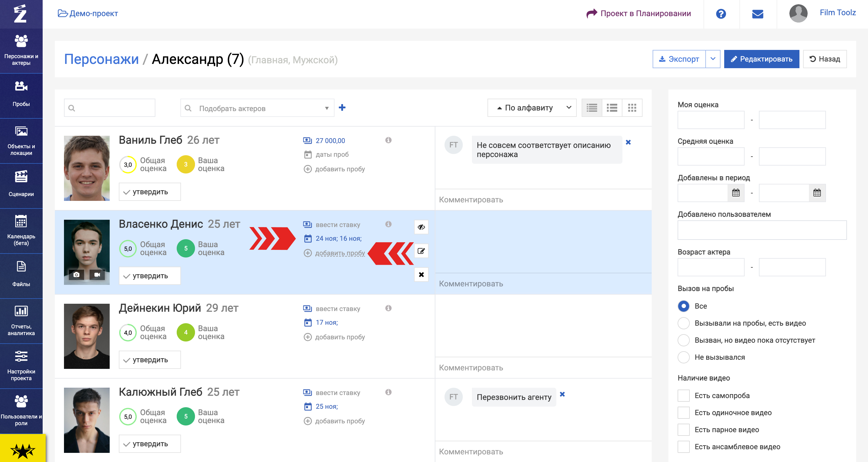Open info icon for Калюжный Глеб
Screen dimensions: 868x462
pyautogui.click(x=388, y=392)
